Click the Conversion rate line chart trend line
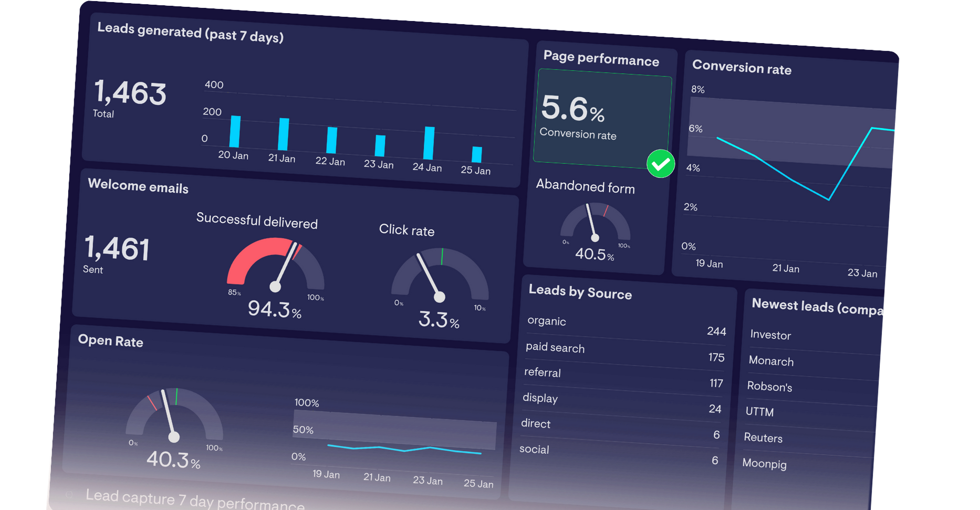This screenshot has height=510, width=980. pyautogui.click(x=805, y=163)
